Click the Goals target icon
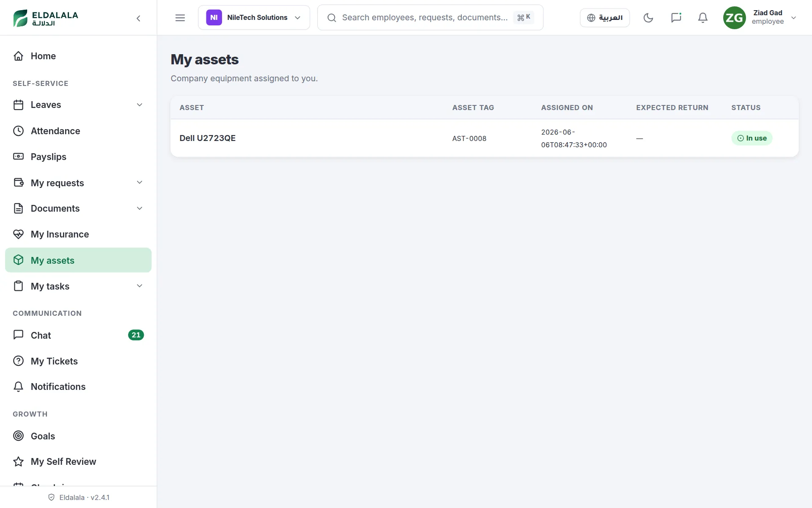The width and height of the screenshot is (812, 508). pos(18,436)
